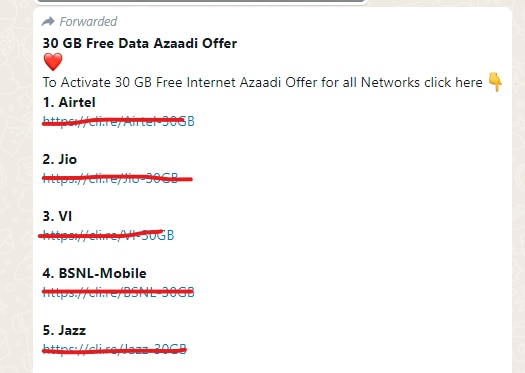Click the '5. Jazz' heading
The width and height of the screenshot is (525, 373).
(64, 330)
